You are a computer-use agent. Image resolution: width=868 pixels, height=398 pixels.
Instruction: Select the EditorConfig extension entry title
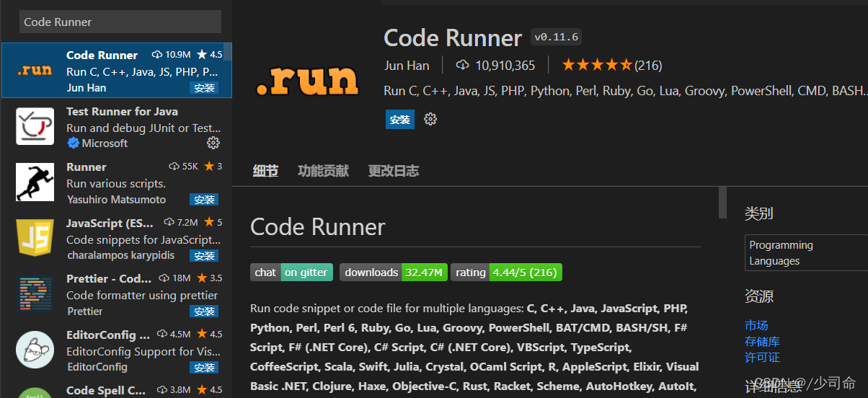108,335
